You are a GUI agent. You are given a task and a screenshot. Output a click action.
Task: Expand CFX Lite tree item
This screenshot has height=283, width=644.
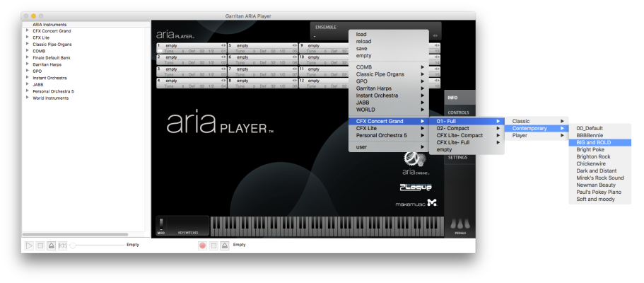(27, 37)
